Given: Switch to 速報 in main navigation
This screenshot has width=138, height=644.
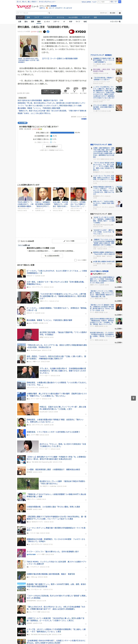Looking at the screenshot, I should coord(28,17).
